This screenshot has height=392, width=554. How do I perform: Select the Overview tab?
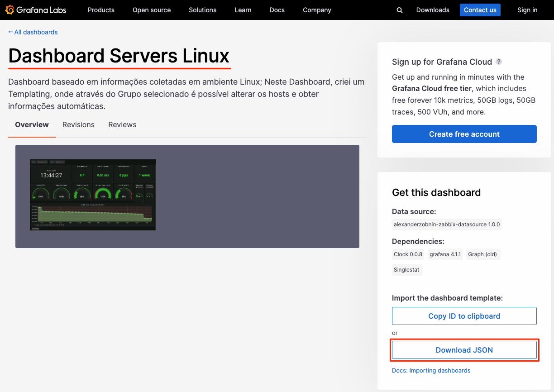[32, 124]
